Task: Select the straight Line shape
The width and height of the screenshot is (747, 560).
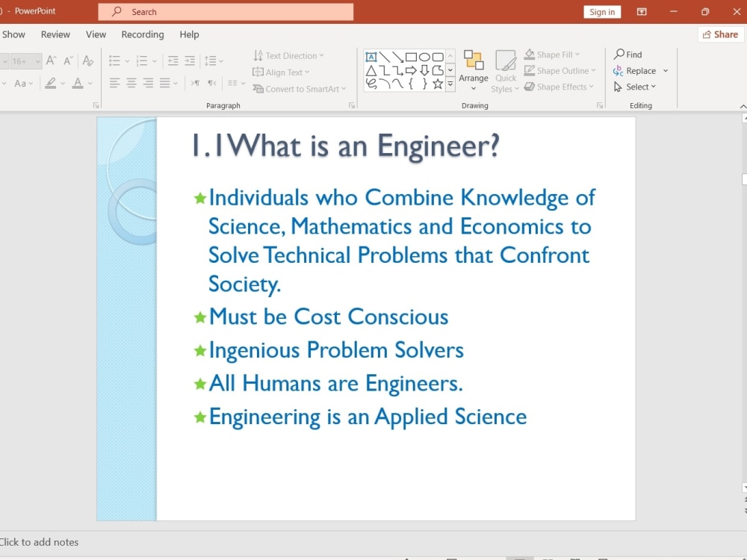Action: (x=385, y=57)
